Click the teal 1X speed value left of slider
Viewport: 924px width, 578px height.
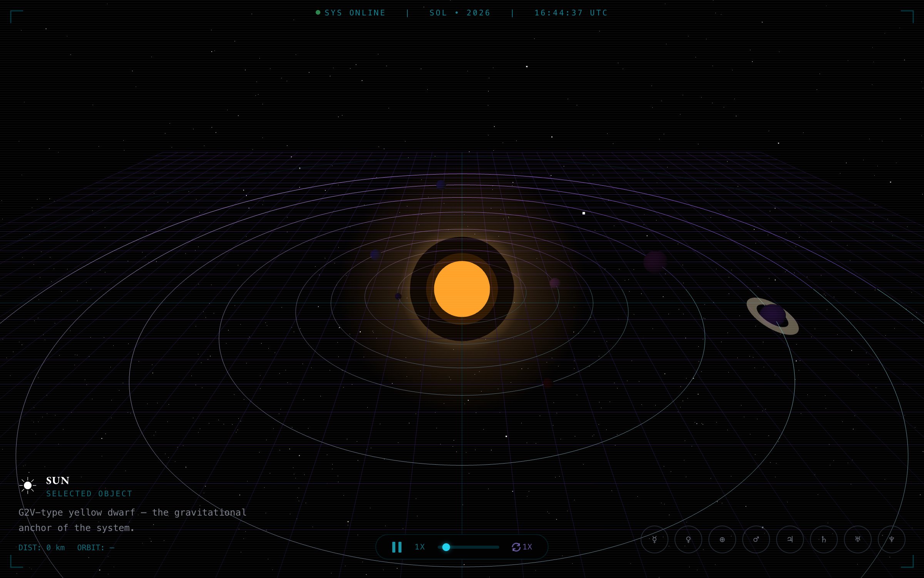(x=420, y=547)
